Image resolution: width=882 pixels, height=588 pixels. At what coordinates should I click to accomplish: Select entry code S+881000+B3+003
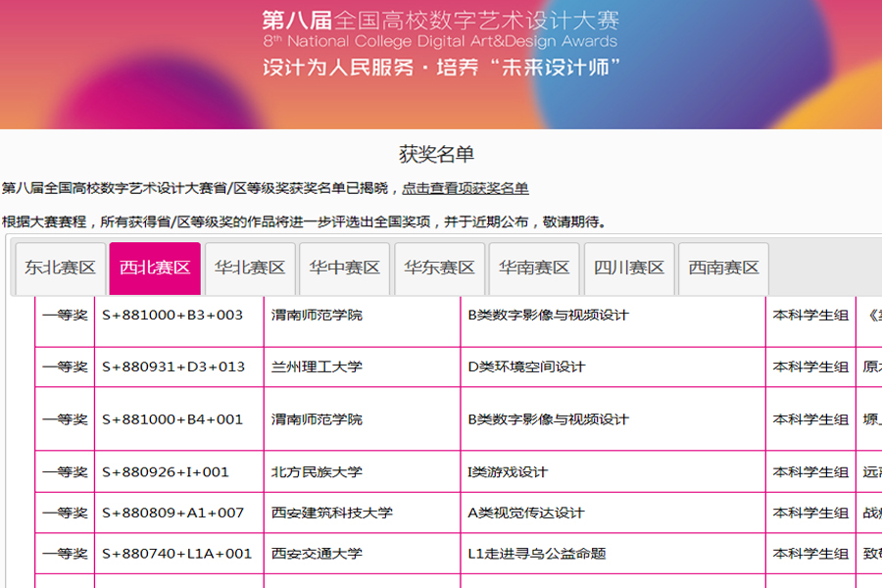pos(172,316)
